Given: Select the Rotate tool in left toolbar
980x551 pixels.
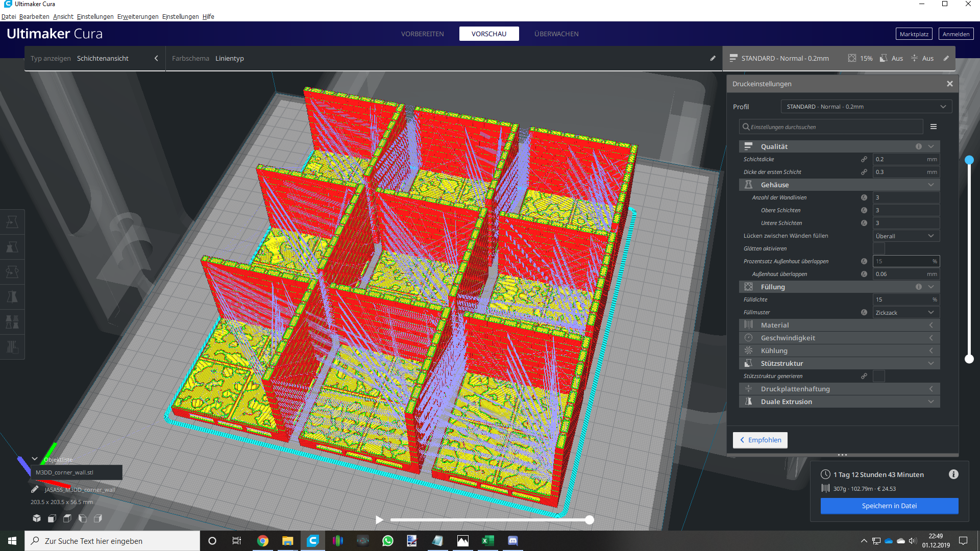Looking at the screenshot, I should point(12,272).
